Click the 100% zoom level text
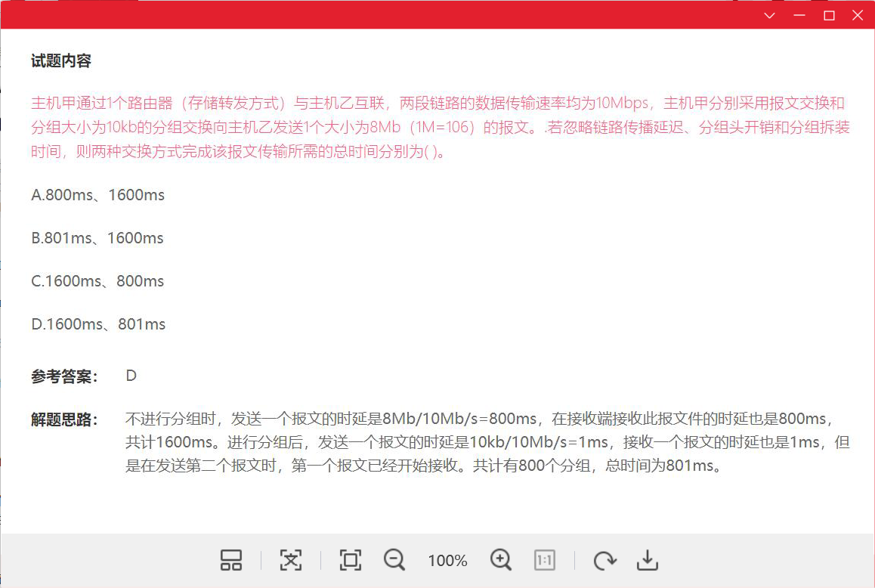875x588 pixels. point(447,561)
